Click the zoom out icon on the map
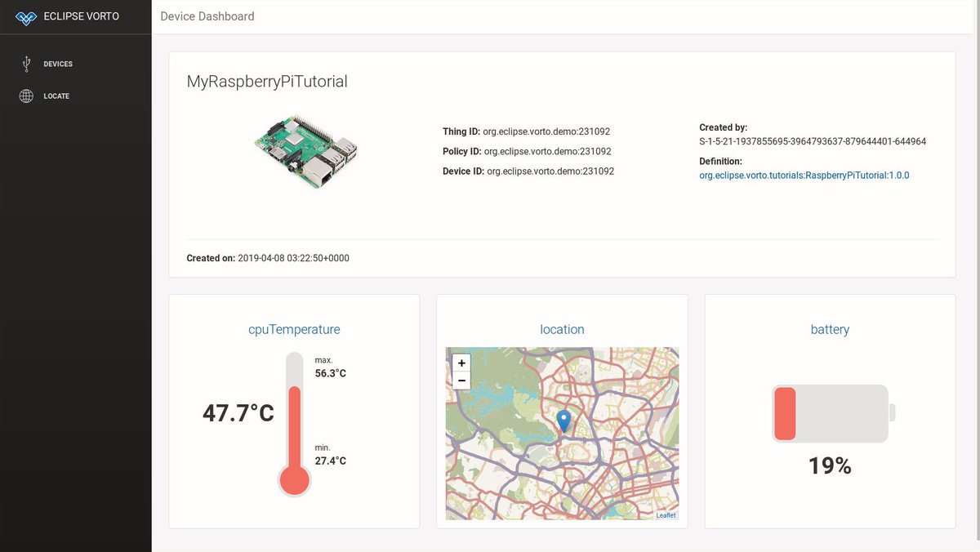The height and width of the screenshot is (552, 980). coord(461,381)
